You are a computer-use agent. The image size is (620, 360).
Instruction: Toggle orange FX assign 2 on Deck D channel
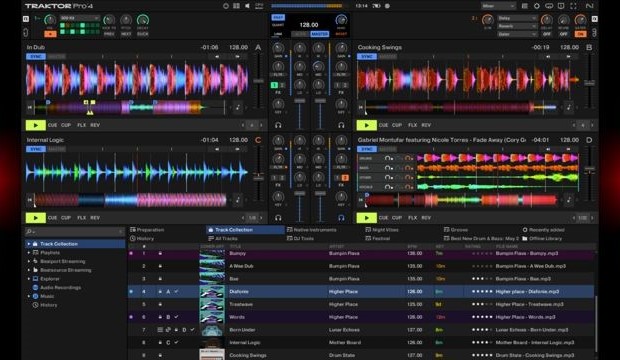point(345,178)
